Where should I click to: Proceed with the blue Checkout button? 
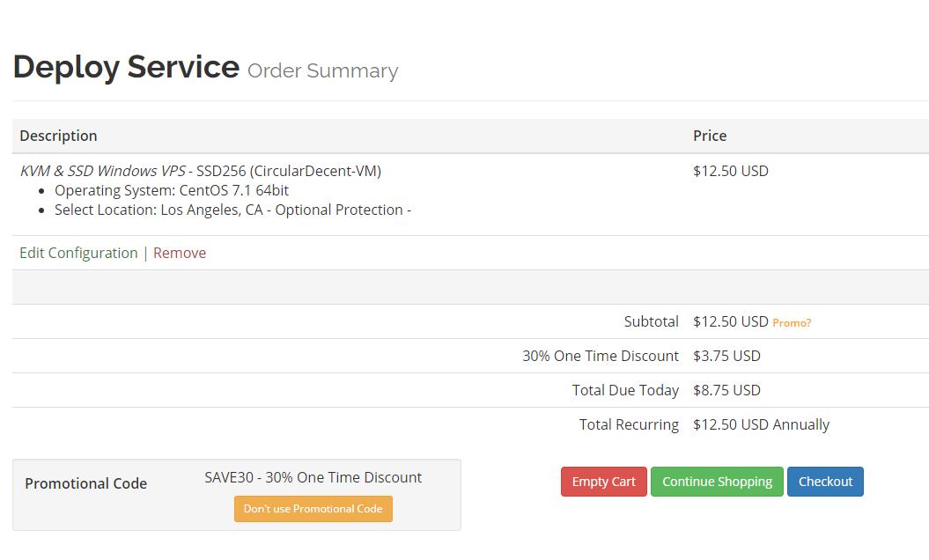click(825, 482)
